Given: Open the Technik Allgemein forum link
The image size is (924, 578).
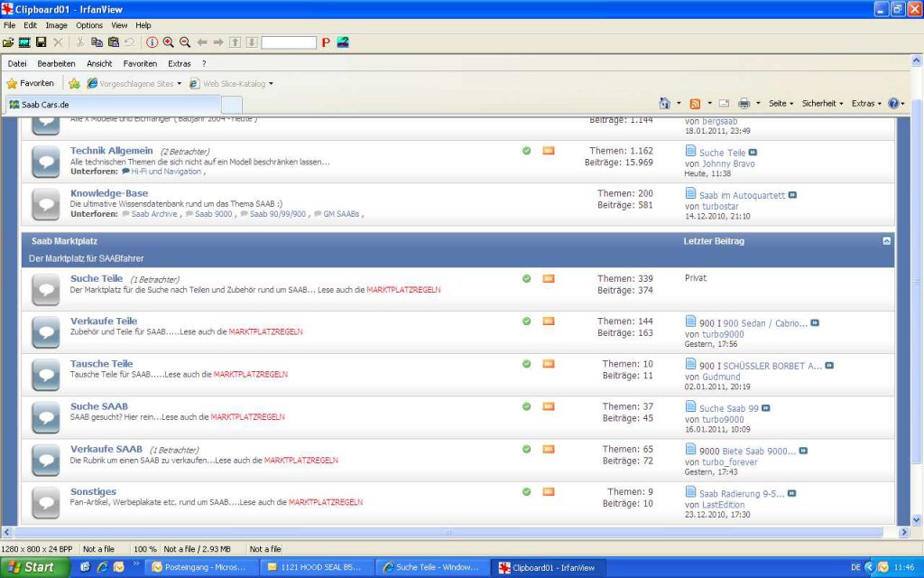Looking at the screenshot, I should click(111, 151).
